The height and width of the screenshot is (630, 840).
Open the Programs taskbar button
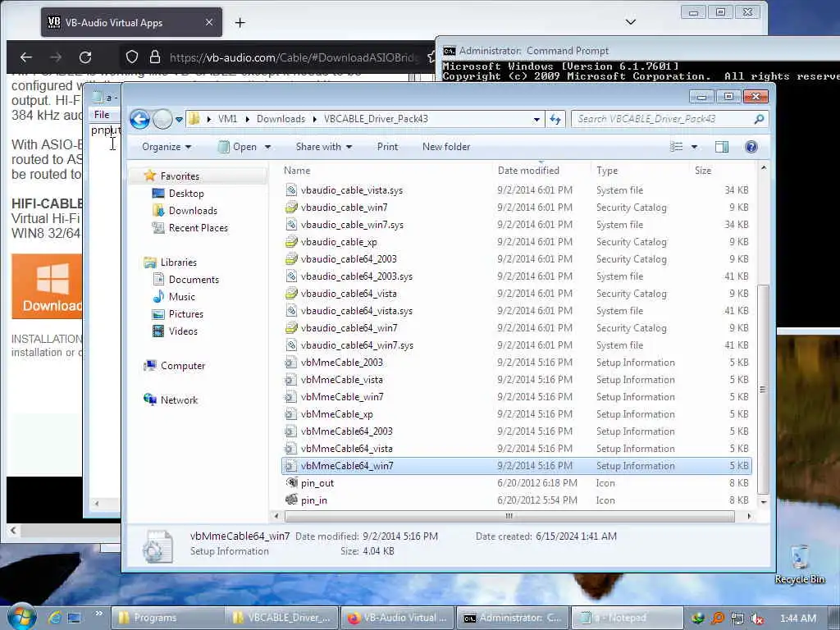pyautogui.click(x=166, y=618)
